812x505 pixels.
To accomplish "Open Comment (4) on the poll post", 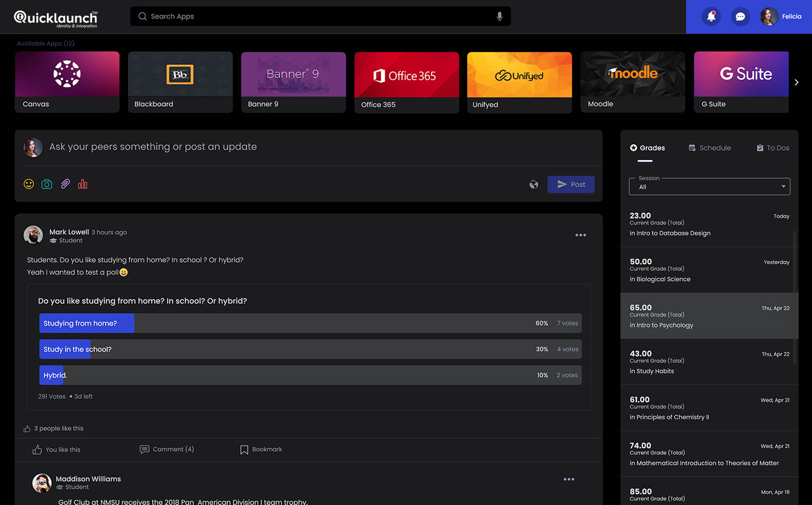I will pyautogui.click(x=167, y=449).
